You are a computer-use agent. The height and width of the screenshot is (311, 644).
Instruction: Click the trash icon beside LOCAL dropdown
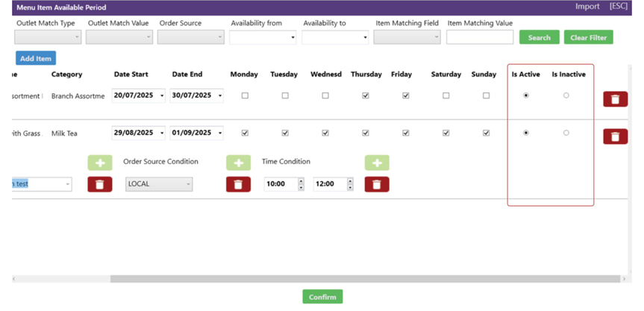[x=238, y=184]
